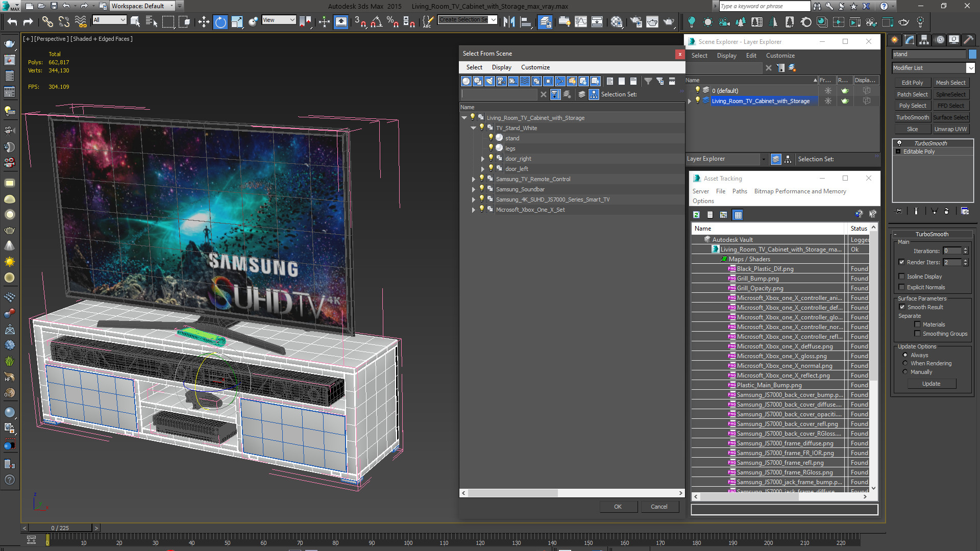Select the Select Object cursor tool

135,21
